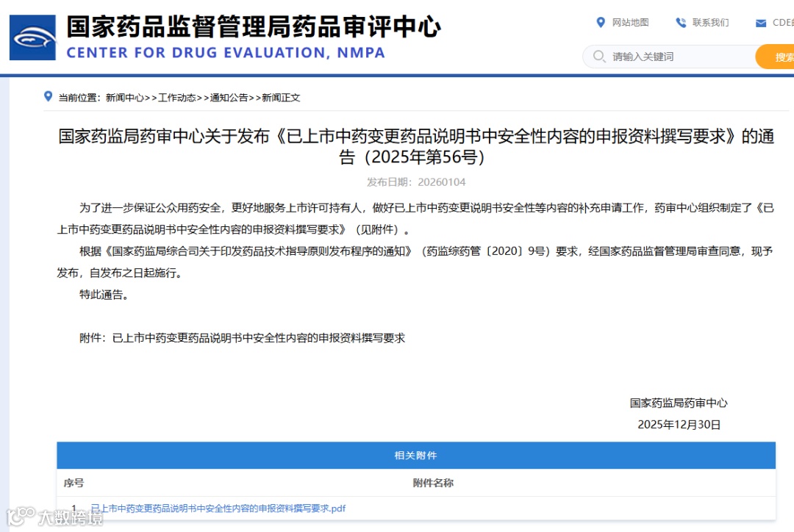Click the breadcrumb location pin icon
Viewport: 794px width, 532px height.
[48, 96]
